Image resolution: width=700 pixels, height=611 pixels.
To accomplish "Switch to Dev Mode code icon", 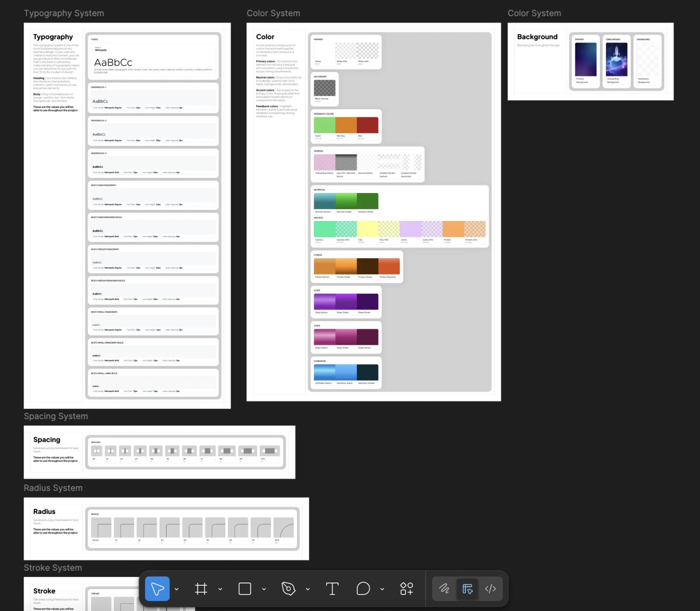I will point(490,589).
